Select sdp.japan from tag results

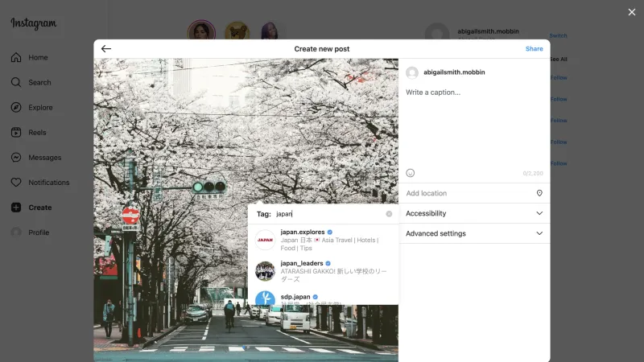[324, 298]
